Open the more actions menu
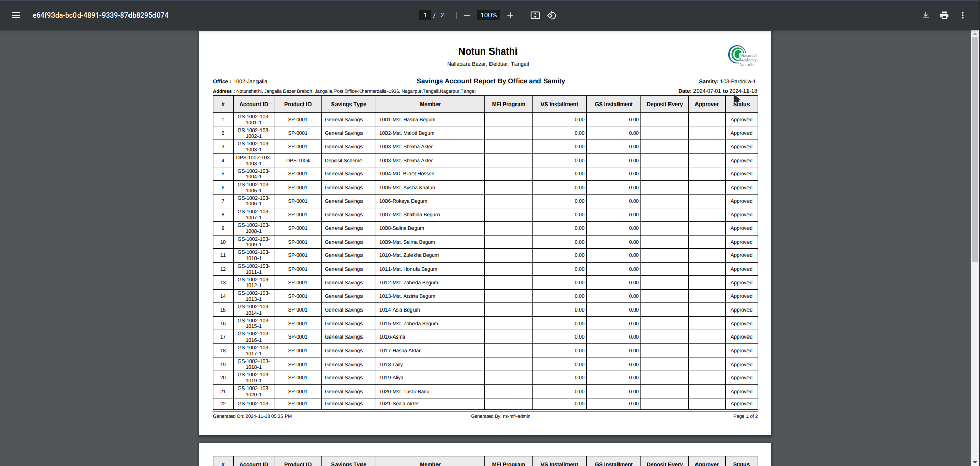 [963, 15]
